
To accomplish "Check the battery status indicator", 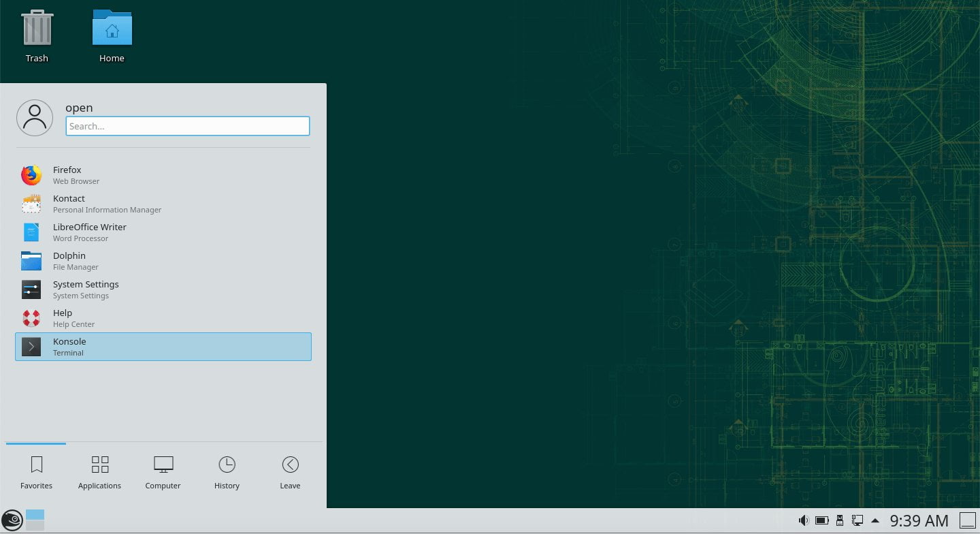I will 821,520.
